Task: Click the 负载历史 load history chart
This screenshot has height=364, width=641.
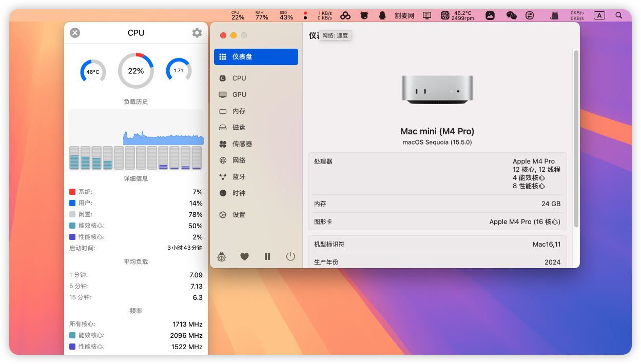Action: coord(136,127)
